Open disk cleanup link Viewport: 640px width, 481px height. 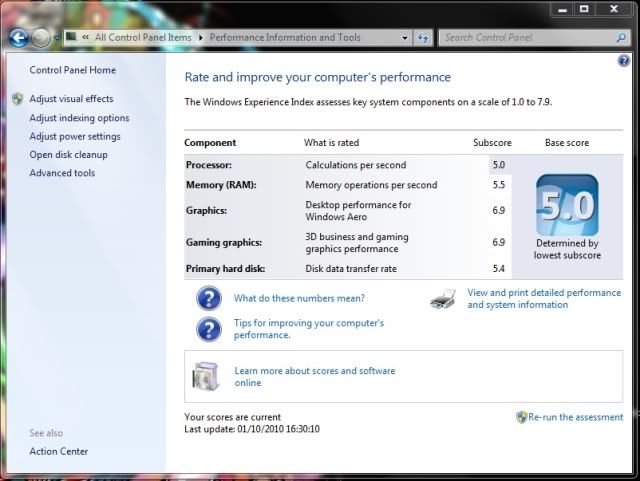click(68, 155)
